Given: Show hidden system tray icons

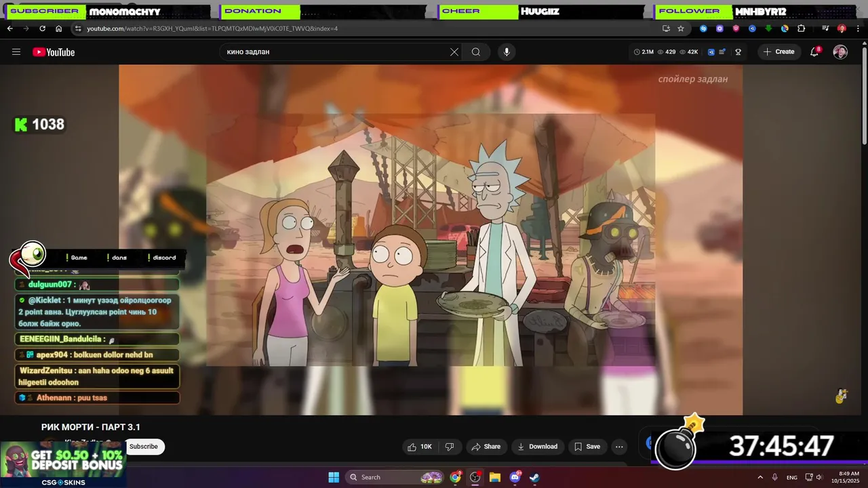Looking at the screenshot, I should (x=759, y=477).
